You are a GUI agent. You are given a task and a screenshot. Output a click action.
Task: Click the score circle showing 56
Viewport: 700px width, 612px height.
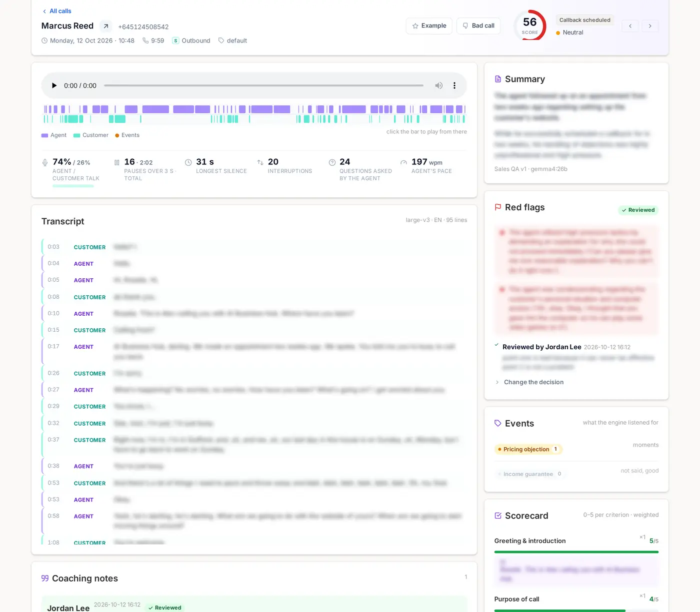(530, 26)
